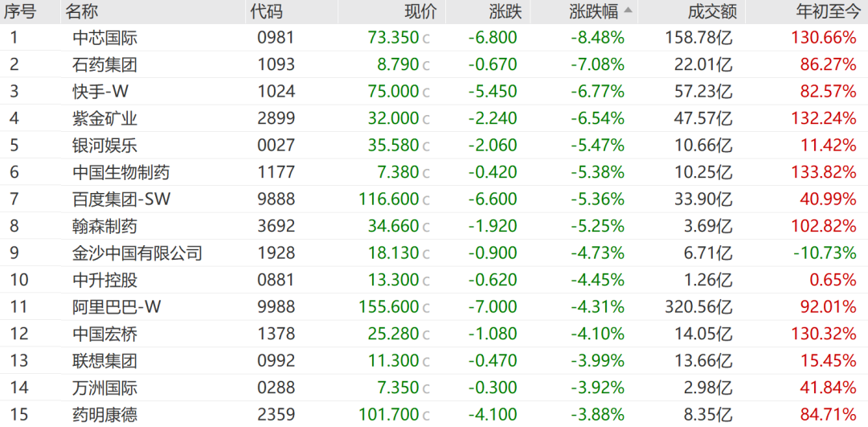This screenshot has width=868, height=427.
Task: Click the 代码 column header
Action: pyautogui.click(x=266, y=11)
